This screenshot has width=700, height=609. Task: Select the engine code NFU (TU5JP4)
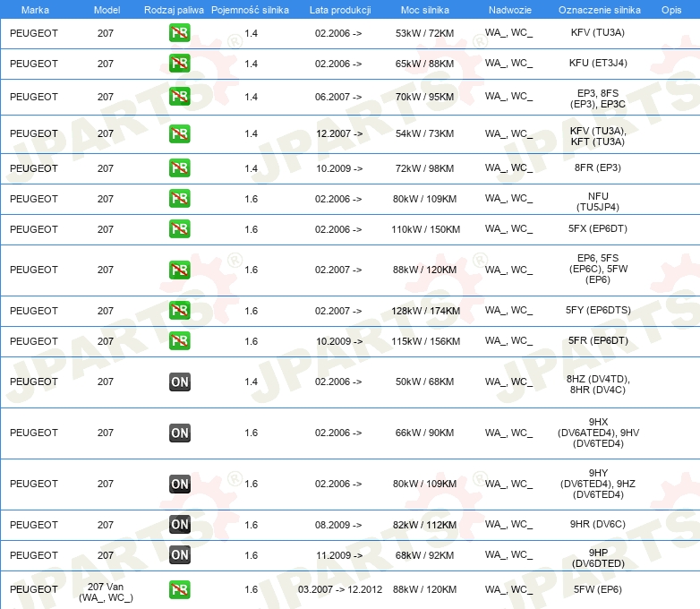click(x=598, y=202)
